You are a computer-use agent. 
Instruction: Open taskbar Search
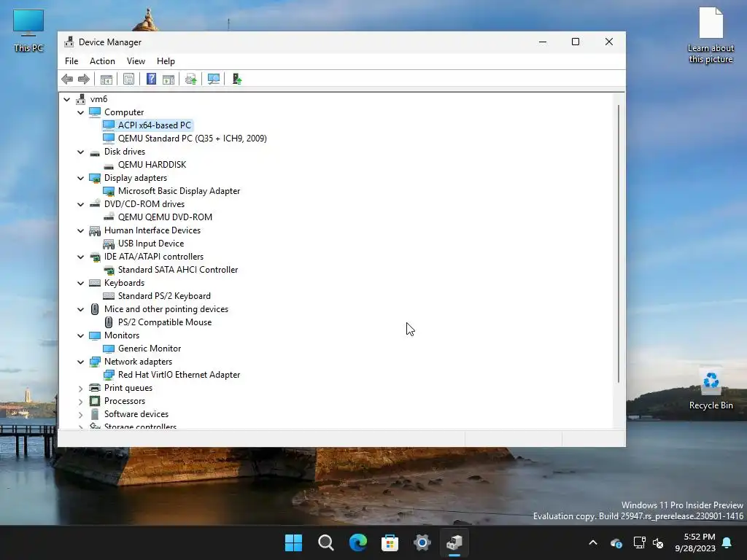pyautogui.click(x=326, y=542)
